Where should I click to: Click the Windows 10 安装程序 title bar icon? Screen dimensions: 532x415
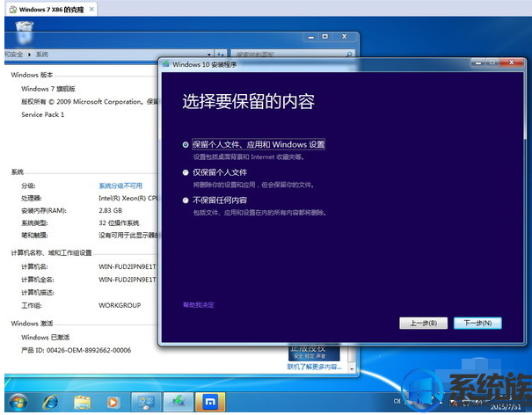[x=166, y=64]
